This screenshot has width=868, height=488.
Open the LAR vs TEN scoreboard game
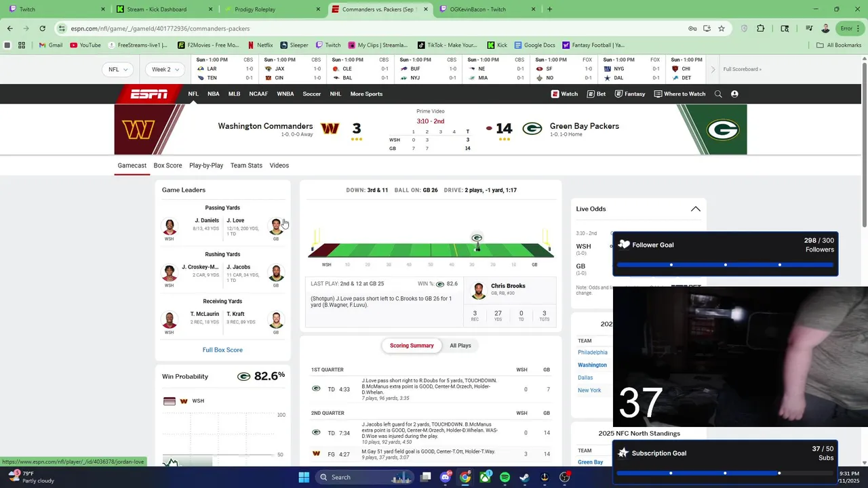coord(224,69)
